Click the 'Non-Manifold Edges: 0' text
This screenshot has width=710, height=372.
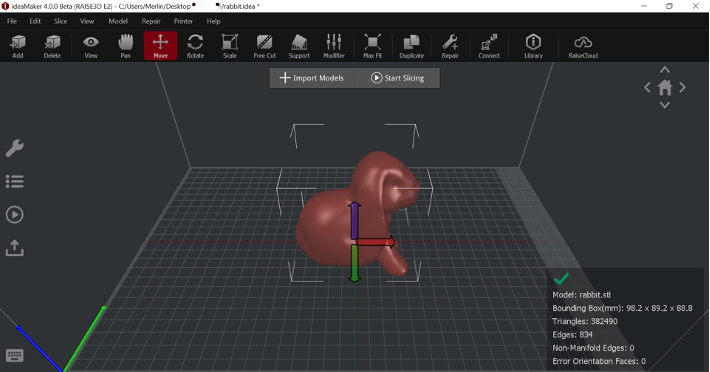click(x=593, y=348)
